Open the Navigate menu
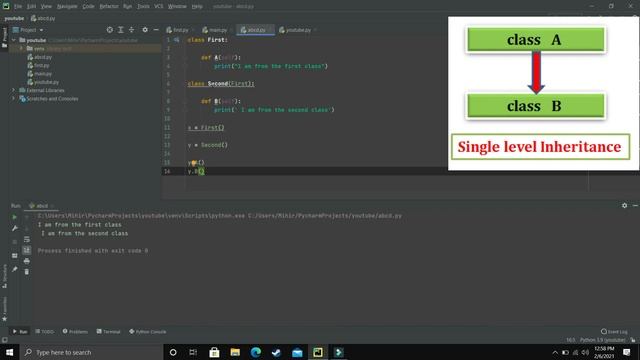The width and height of the screenshot is (640, 360). [x=67, y=6]
